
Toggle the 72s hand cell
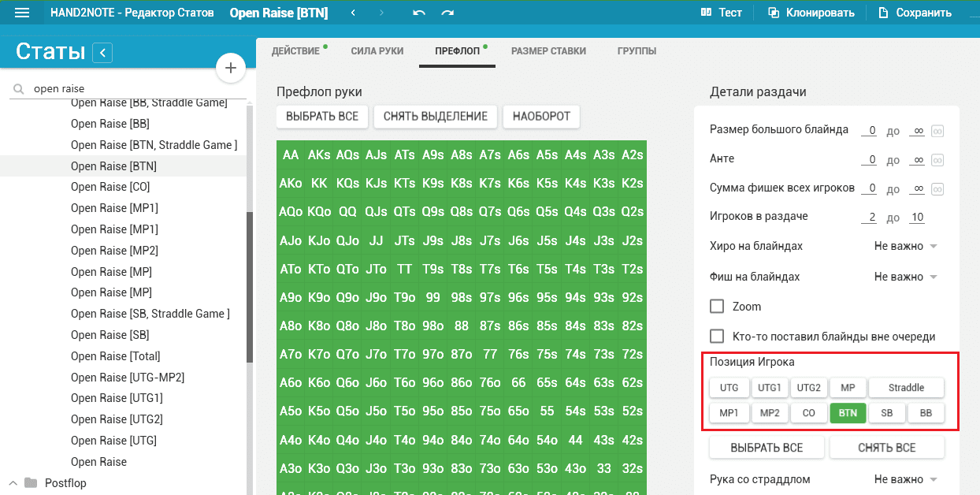point(632,355)
